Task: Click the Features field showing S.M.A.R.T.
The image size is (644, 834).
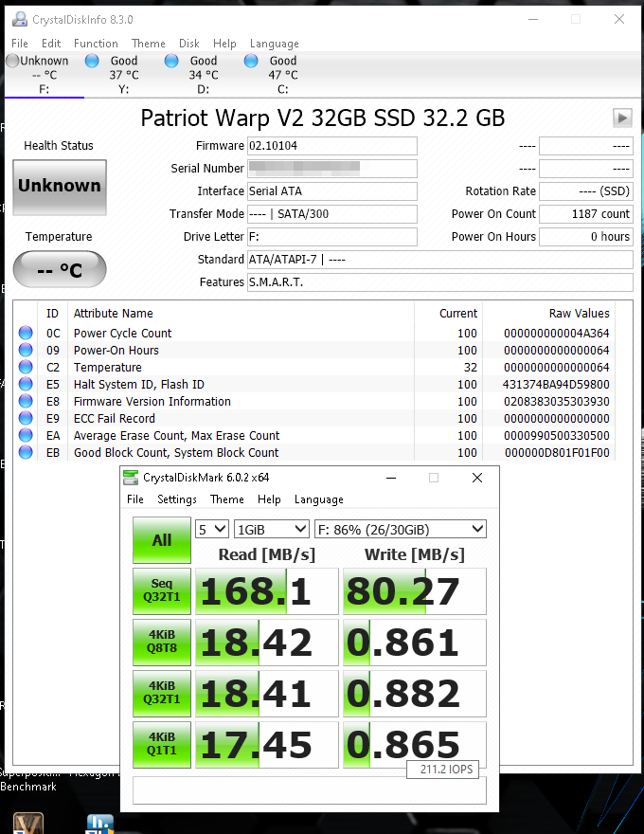Action: 440,282
